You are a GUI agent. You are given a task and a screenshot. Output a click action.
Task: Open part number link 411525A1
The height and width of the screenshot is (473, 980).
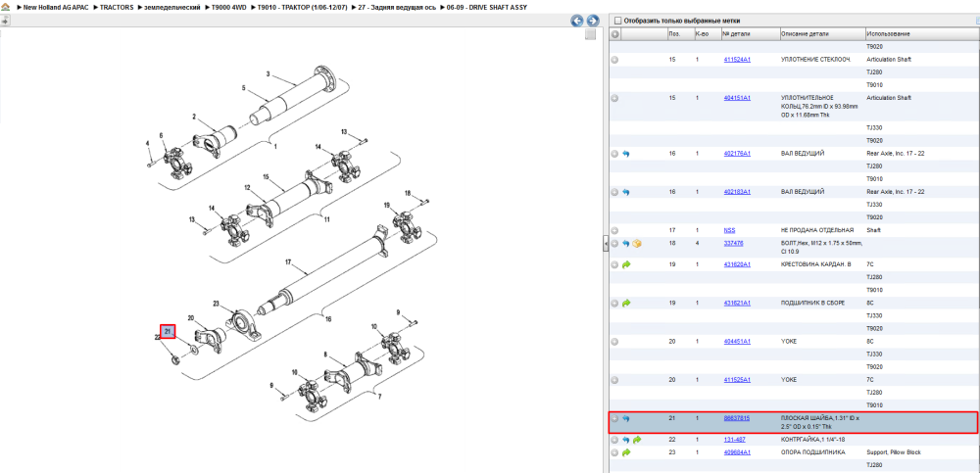click(x=737, y=380)
